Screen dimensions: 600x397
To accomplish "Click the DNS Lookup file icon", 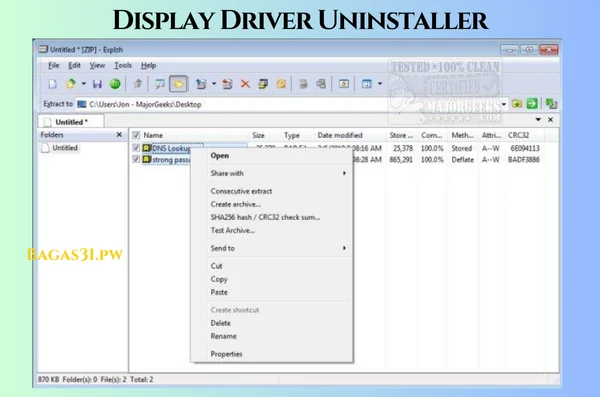I will [x=147, y=148].
